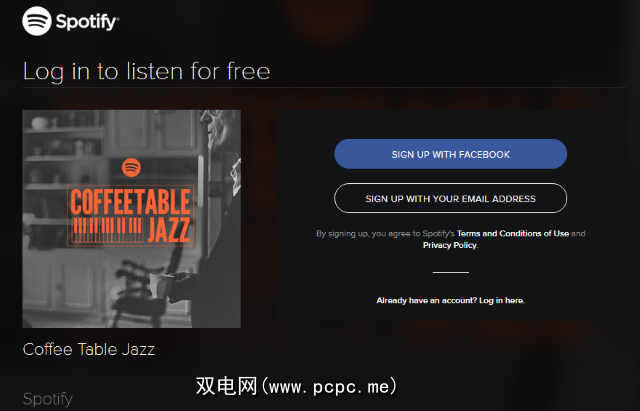Click the piano keys graphic on the cover
Viewport: 640px width, 411px height.
click(108, 231)
